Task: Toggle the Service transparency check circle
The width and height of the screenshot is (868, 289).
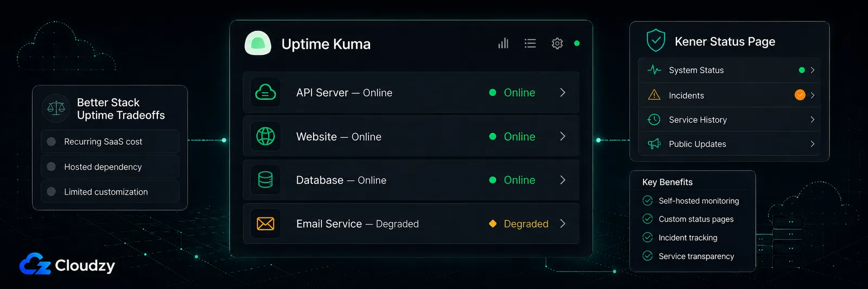Action: tap(647, 256)
